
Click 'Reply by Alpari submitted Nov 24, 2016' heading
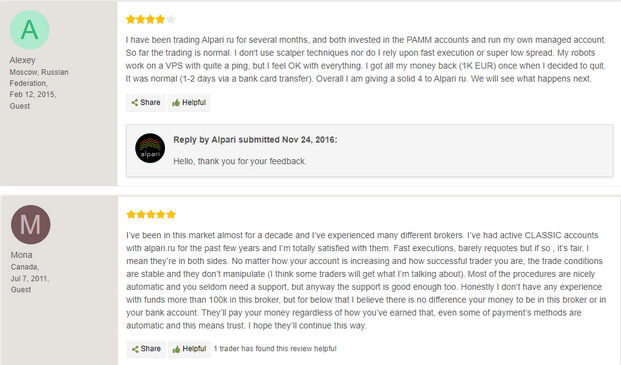255,140
